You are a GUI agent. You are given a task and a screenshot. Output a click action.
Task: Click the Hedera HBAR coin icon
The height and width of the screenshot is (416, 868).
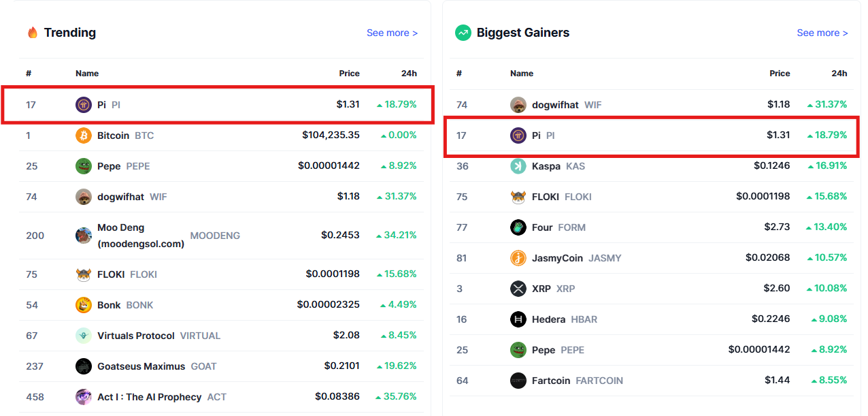click(518, 319)
